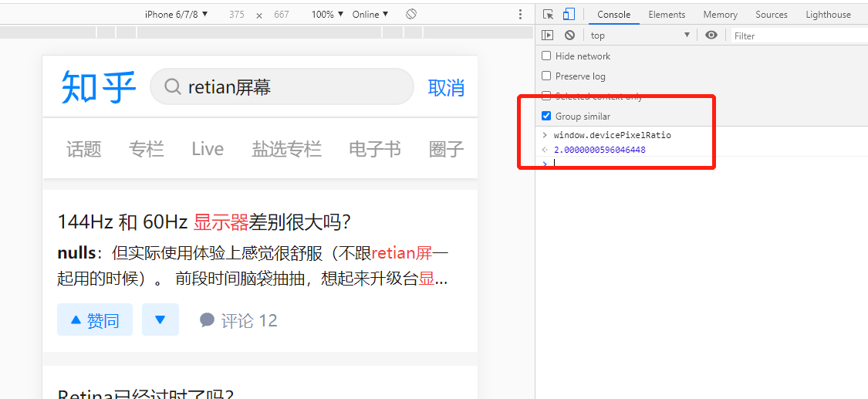Select the Live category tab

pyautogui.click(x=208, y=149)
